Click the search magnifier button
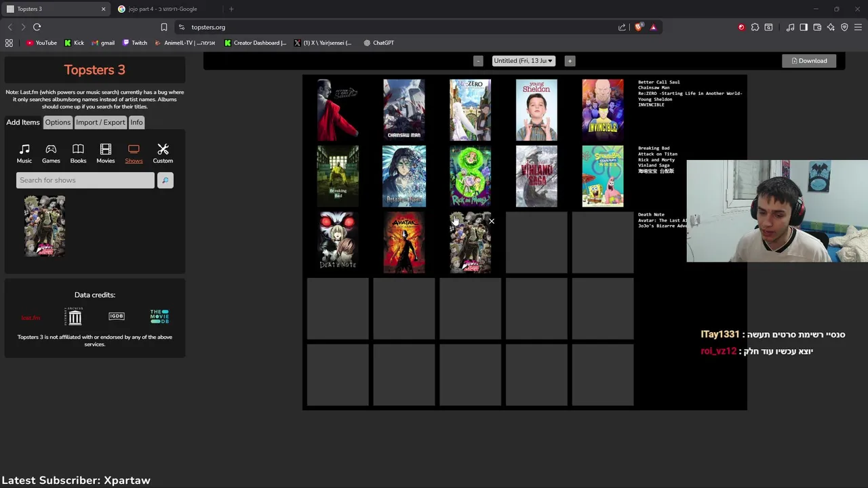 pyautogui.click(x=165, y=180)
